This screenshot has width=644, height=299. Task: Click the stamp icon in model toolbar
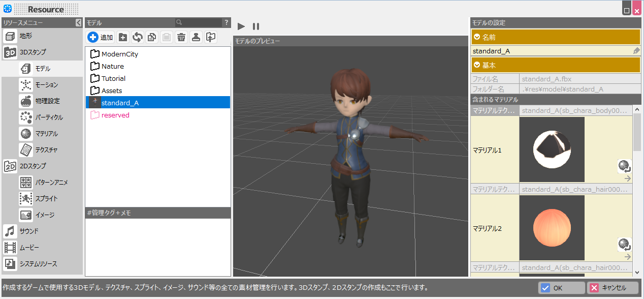[x=196, y=37]
